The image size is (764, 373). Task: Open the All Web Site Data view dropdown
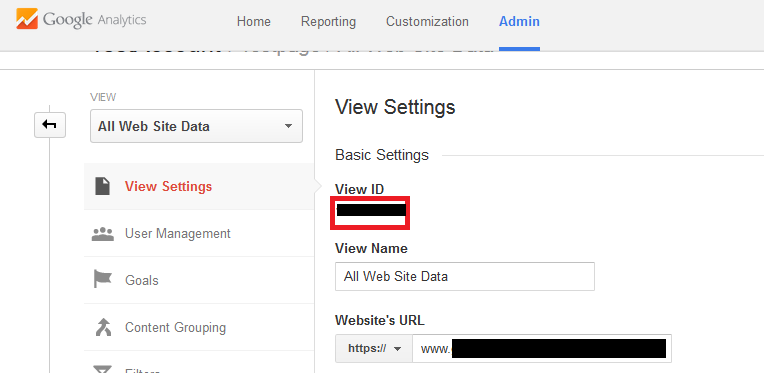tap(196, 126)
